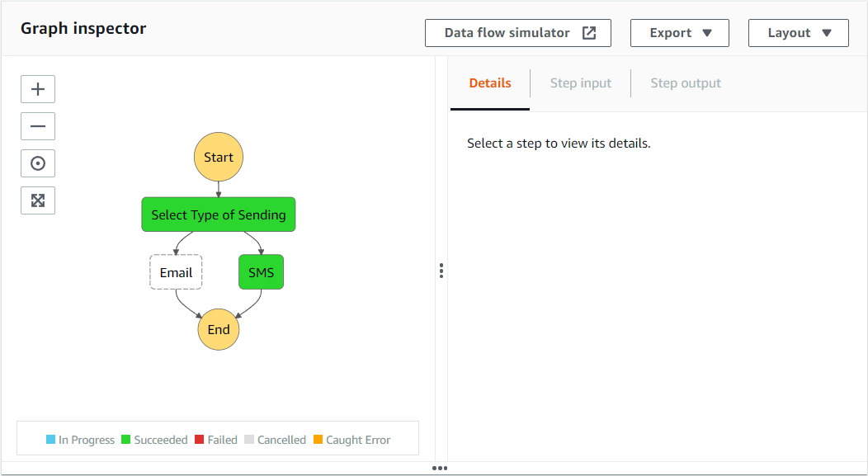Viewport: 868px width, 476px height.
Task: Open the Export dropdown
Action: (x=680, y=33)
